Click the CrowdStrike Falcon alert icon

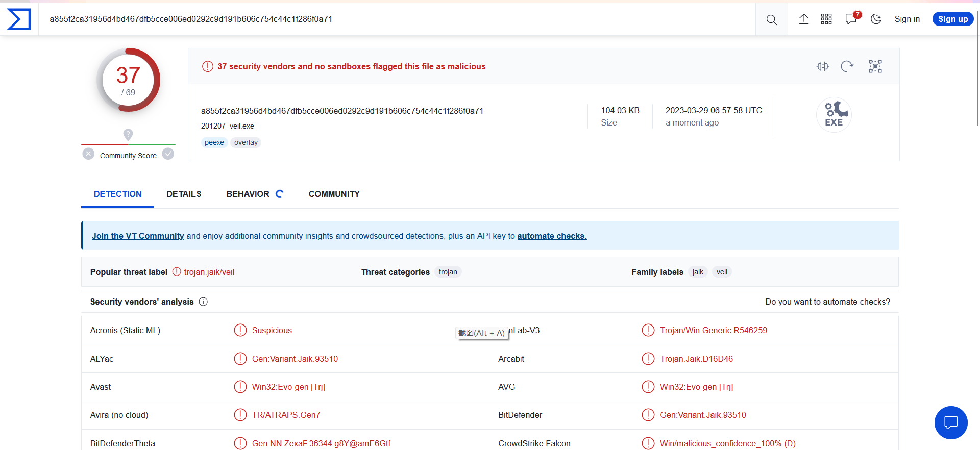tap(648, 443)
